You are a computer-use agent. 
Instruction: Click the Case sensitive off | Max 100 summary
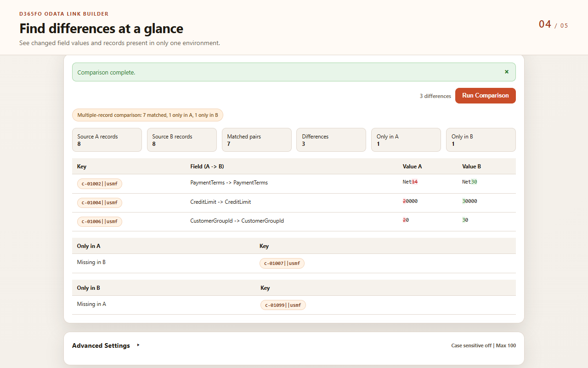click(x=483, y=345)
